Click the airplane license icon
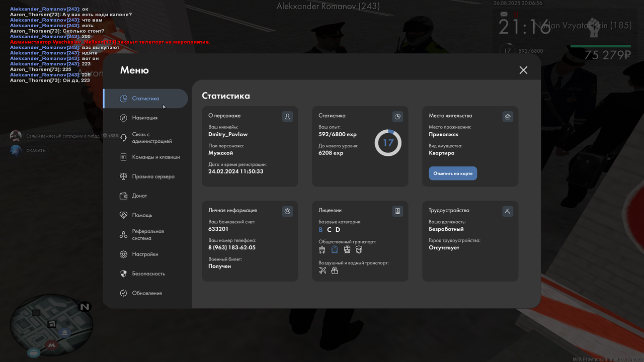The height and width of the screenshot is (362, 644). pos(323,270)
